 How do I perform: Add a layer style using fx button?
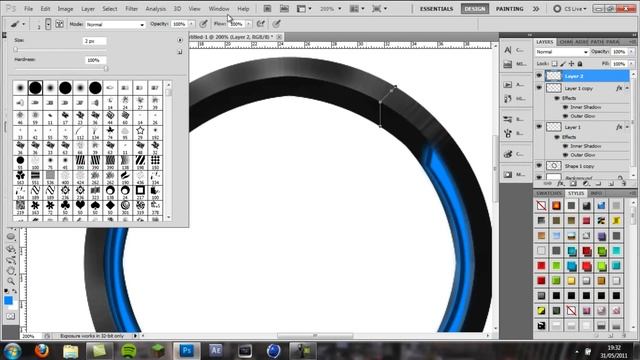click(x=560, y=184)
